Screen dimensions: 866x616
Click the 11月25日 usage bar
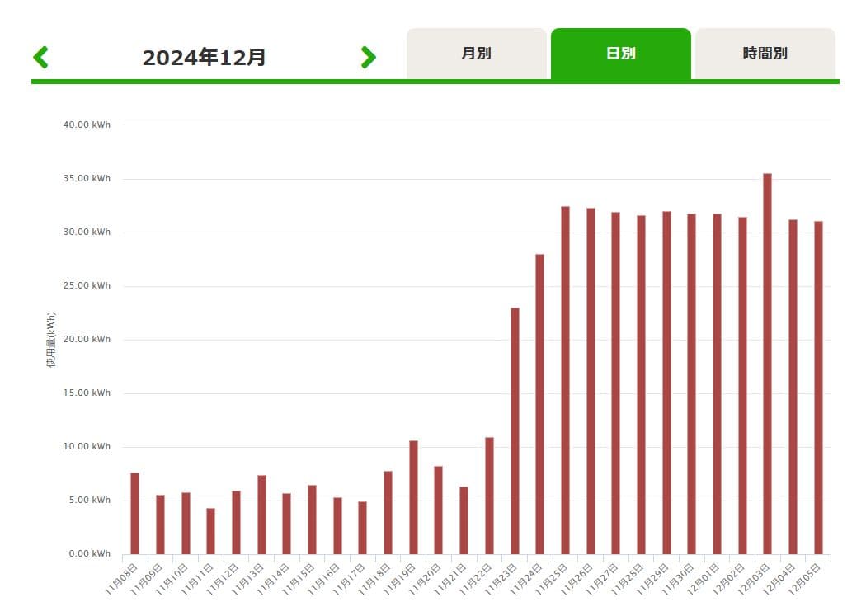(565, 379)
